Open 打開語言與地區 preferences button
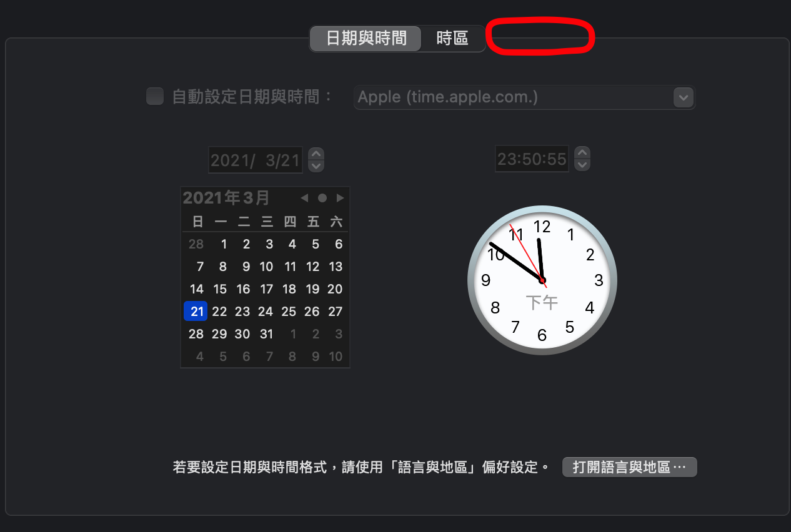The height and width of the screenshot is (532, 791). click(x=629, y=467)
